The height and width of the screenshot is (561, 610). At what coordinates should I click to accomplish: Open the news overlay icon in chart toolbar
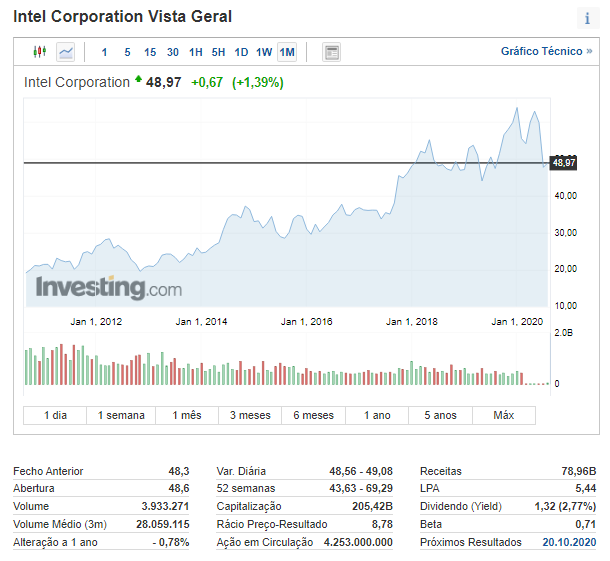tap(332, 52)
